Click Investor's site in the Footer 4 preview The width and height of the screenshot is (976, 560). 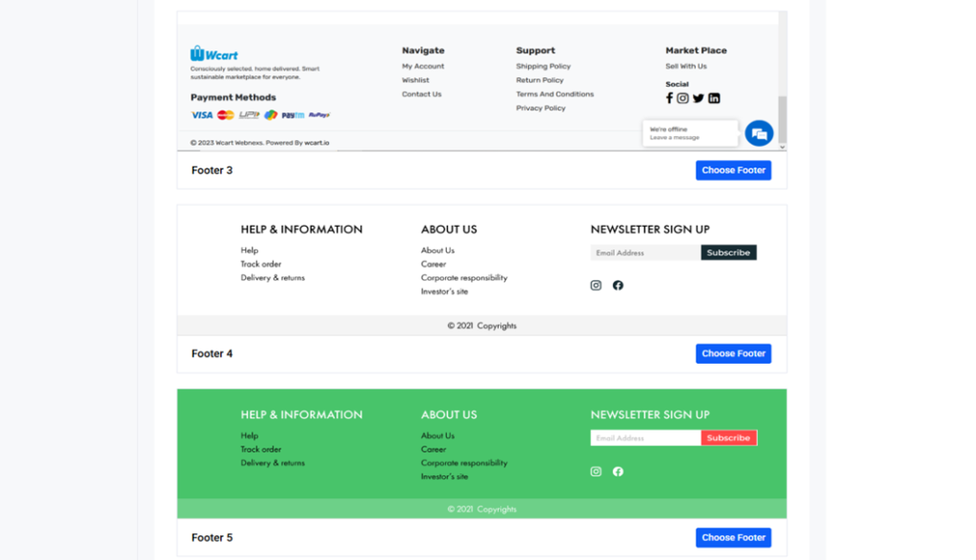pyautogui.click(x=444, y=291)
